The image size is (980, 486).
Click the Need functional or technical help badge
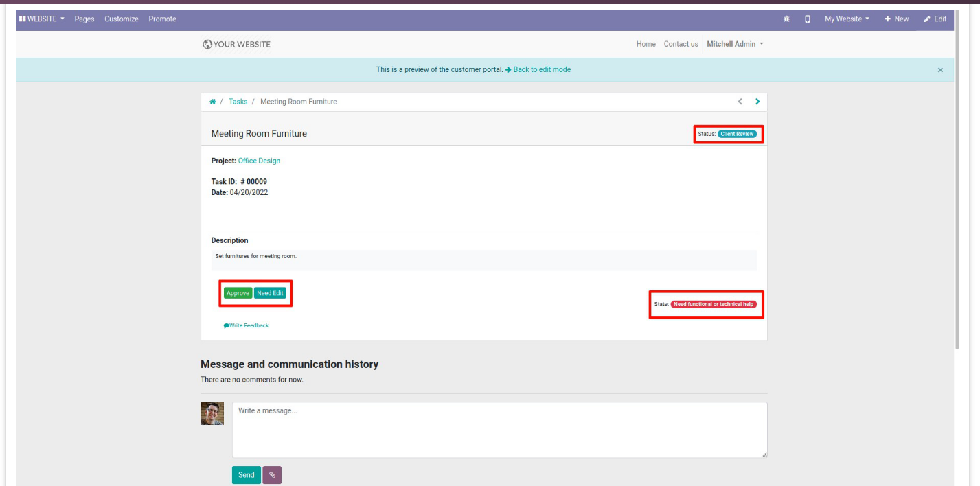pos(714,304)
